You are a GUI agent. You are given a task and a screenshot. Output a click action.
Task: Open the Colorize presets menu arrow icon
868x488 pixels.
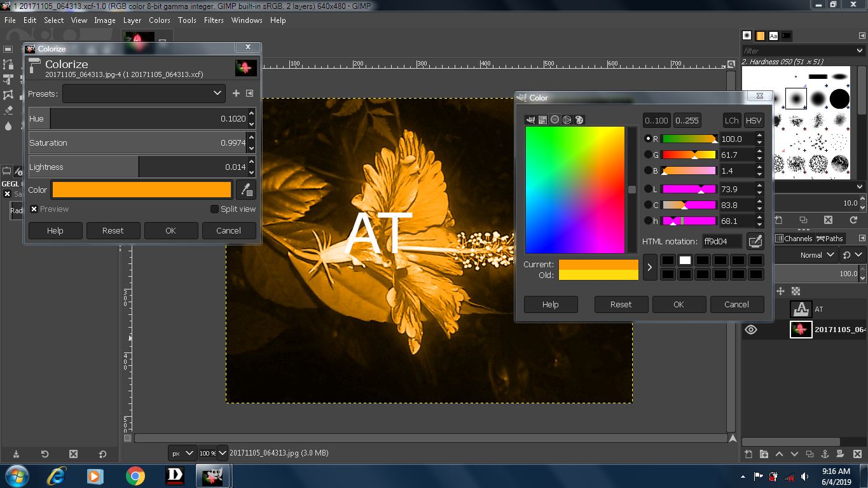click(x=249, y=94)
